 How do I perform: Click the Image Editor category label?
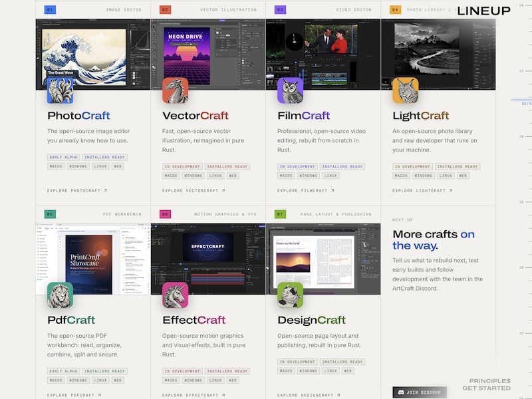(x=124, y=10)
